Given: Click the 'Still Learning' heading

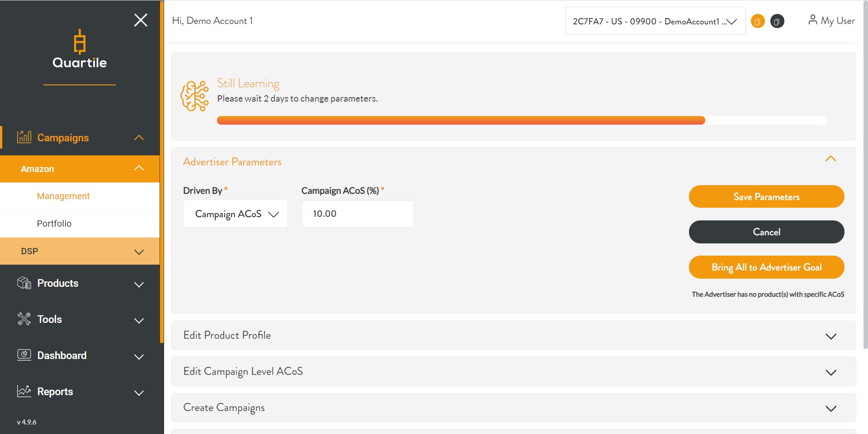Looking at the screenshot, I should [x=248, y=84].
